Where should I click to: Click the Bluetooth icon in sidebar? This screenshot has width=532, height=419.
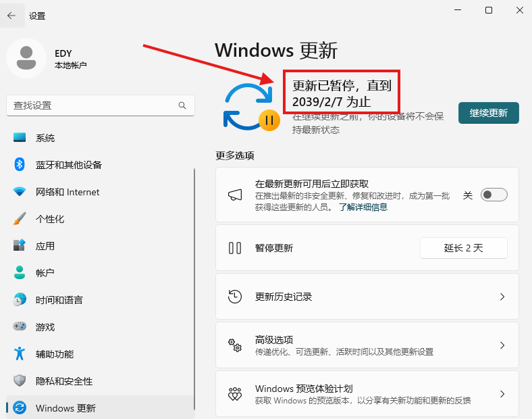20,164
